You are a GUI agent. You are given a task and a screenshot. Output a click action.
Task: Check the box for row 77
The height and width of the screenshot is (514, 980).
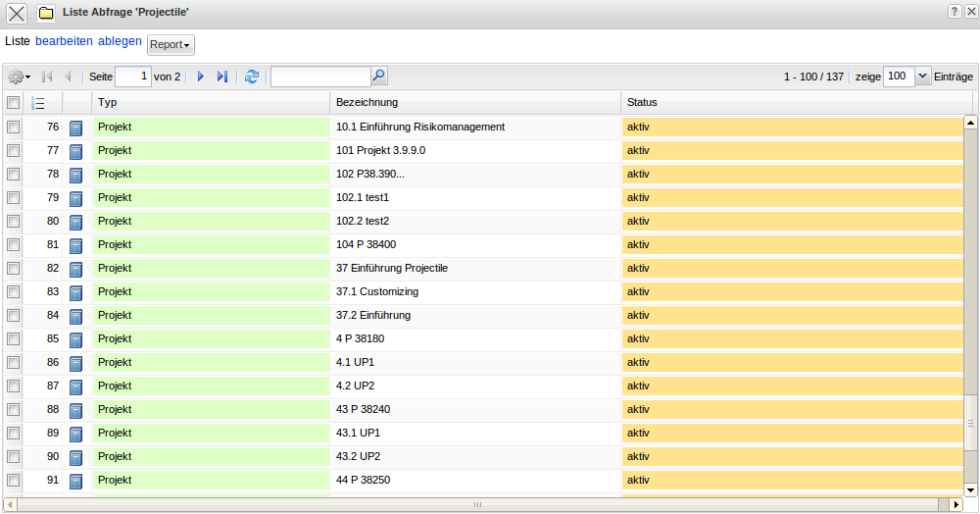[13, 151]
